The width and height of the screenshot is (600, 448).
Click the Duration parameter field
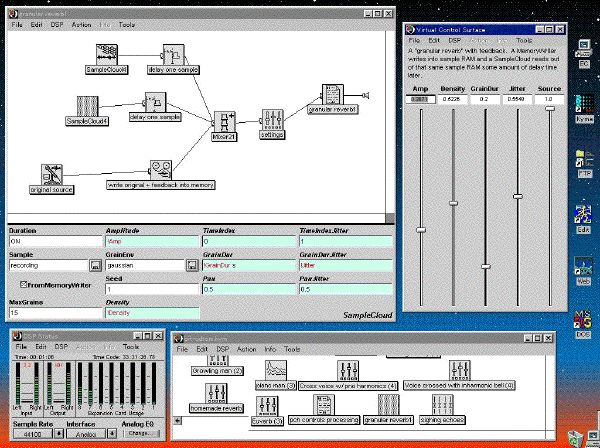tap(56, 241)
